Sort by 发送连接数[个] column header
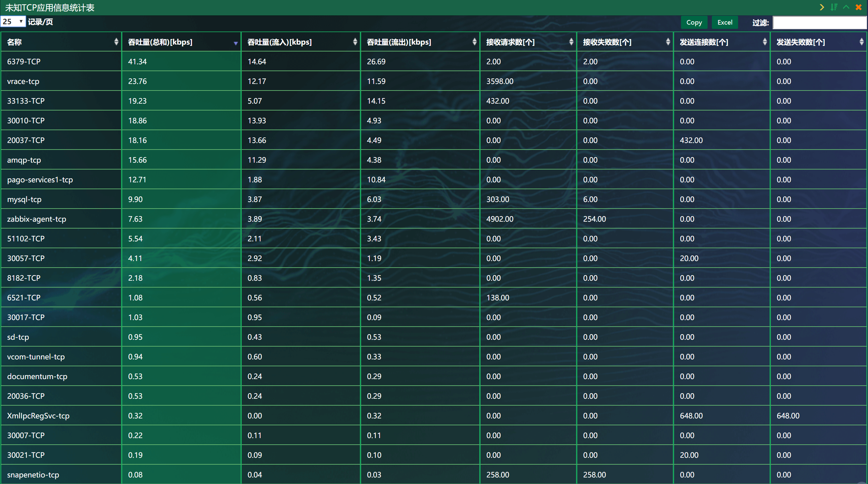The height and width of the screenshot is (484, 868). point(722,42)
